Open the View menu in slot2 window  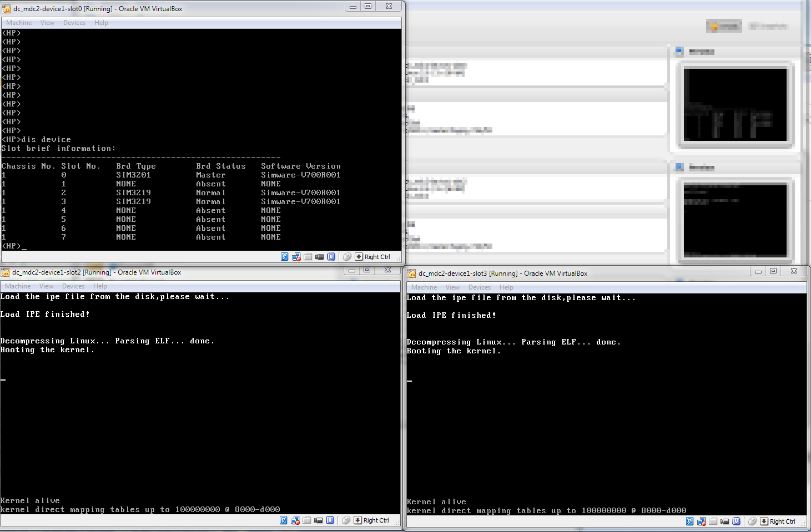46,286
